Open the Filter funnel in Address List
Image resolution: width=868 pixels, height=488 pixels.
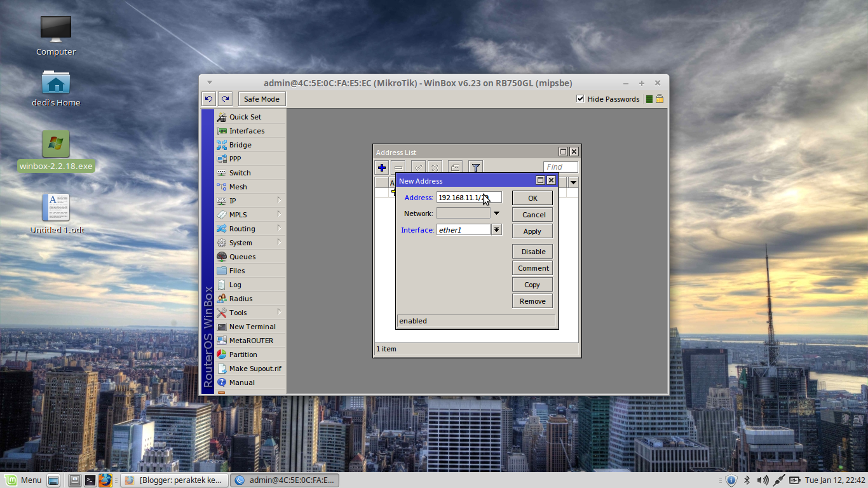[x=475, y=168]
